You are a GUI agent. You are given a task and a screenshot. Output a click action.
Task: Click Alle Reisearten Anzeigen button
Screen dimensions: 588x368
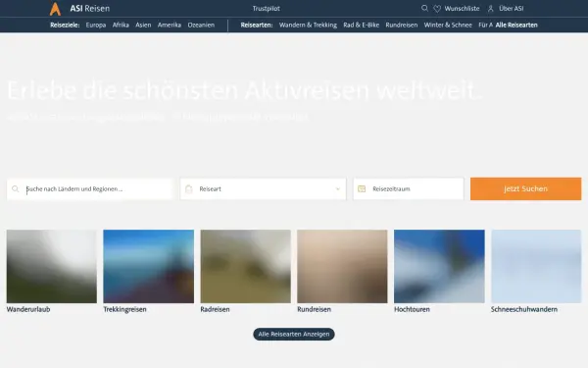(294, 335)
